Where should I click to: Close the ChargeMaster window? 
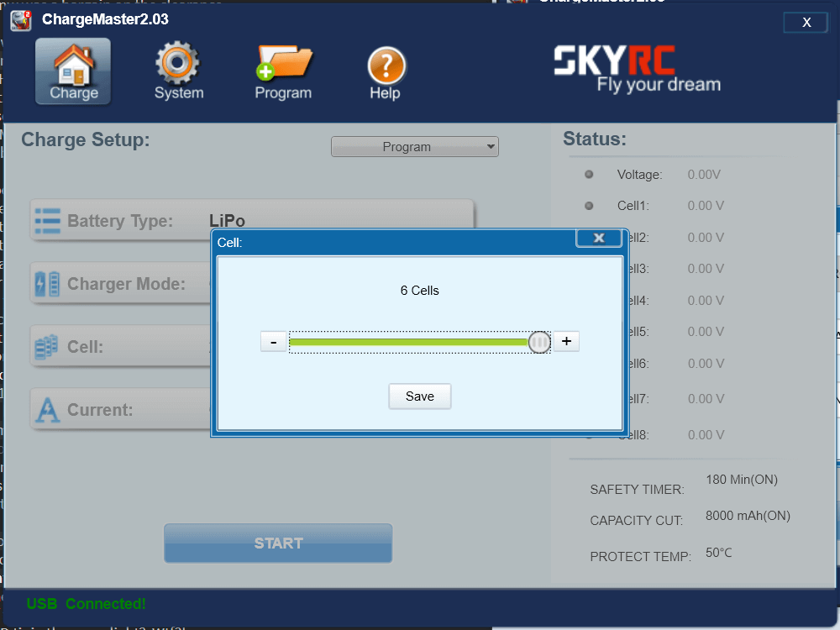click(x=806, y=23)
